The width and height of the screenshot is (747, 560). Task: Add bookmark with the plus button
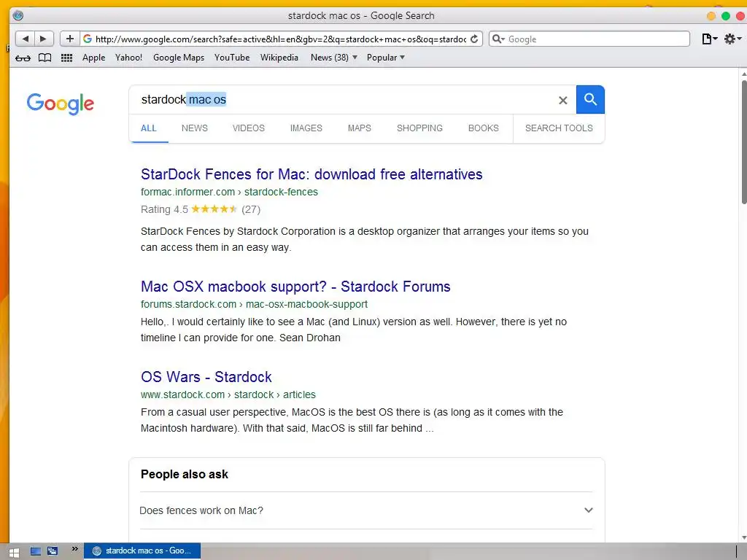pos(70,39)
